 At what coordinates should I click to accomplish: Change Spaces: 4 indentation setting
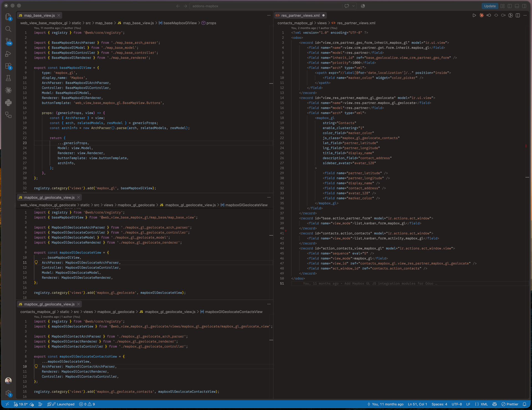[439, 404]
